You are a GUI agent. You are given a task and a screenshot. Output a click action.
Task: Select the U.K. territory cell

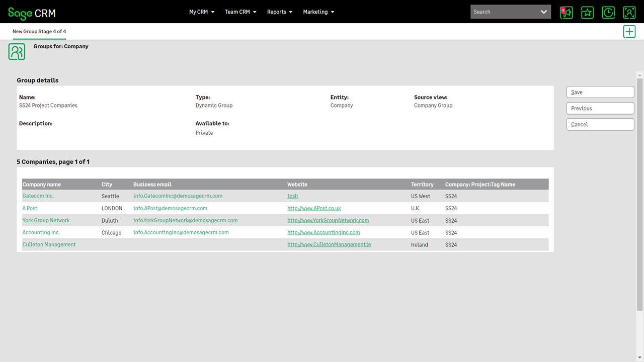(x=416, y=208)
